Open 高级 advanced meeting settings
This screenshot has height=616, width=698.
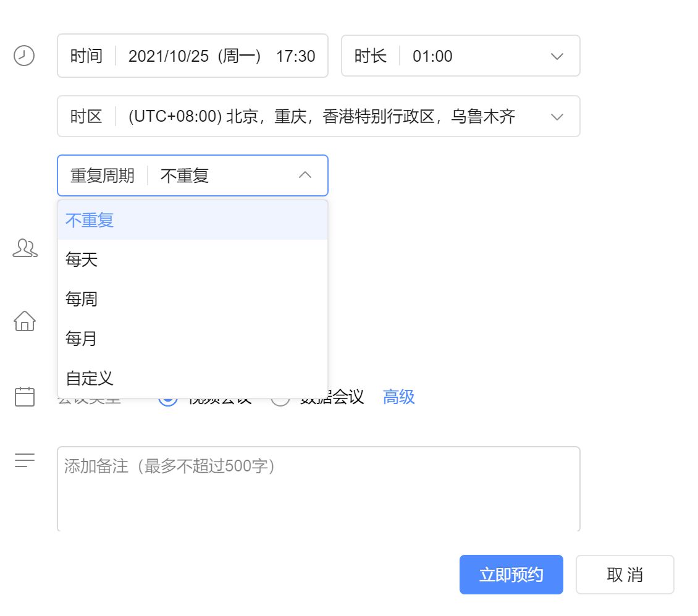coord(398,397)
